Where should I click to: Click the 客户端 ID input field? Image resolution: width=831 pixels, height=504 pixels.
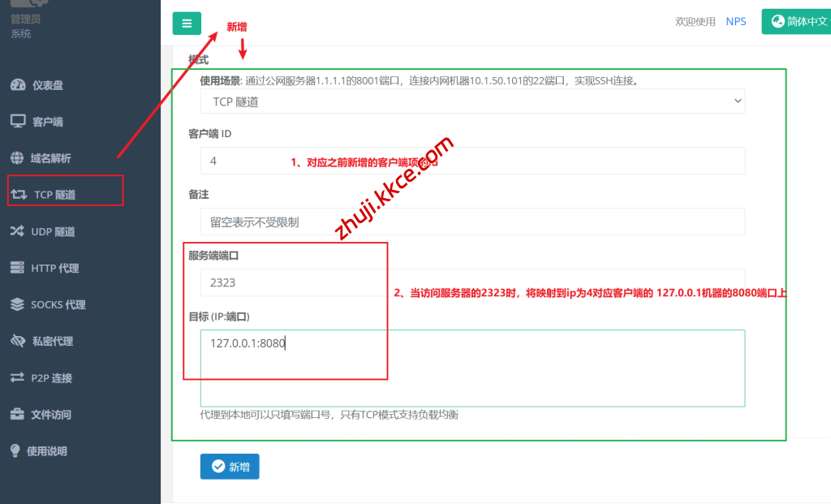[x=472, y=161]
